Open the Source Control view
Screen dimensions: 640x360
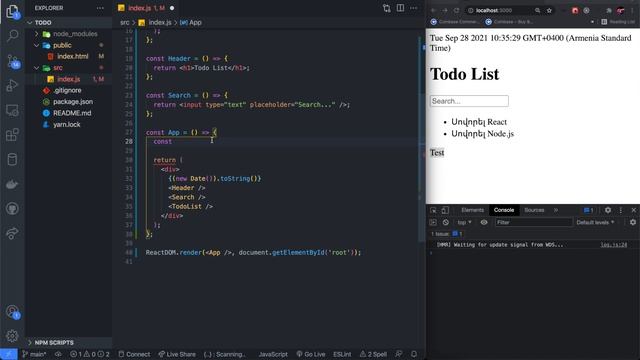click(12, 61)
